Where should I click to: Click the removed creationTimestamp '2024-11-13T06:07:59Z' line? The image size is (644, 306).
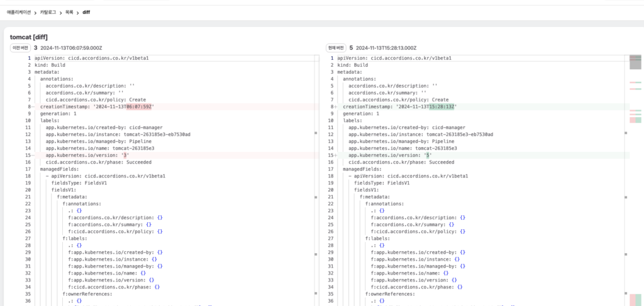point(97,106)
